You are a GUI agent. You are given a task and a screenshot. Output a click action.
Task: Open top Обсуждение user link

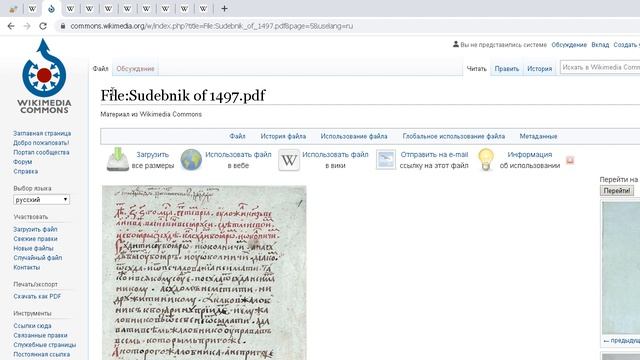pyautogui.click(x=569, y=45)
